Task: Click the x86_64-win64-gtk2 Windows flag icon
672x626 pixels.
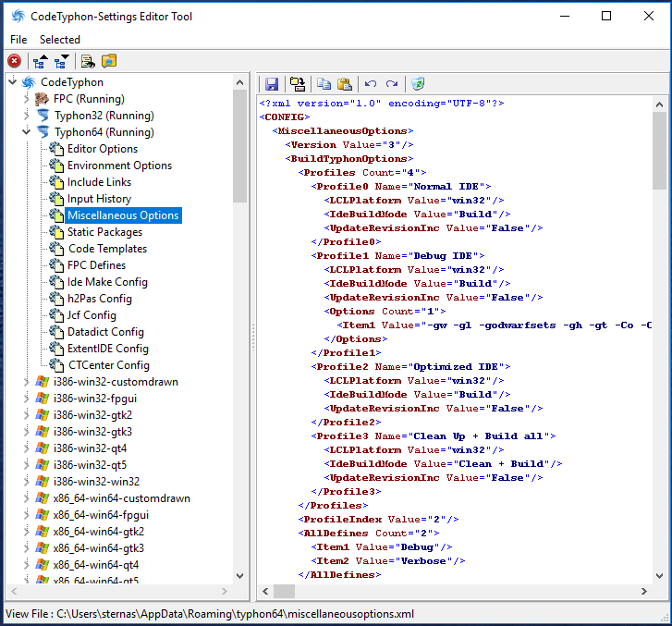Action: tap(42, 532)
